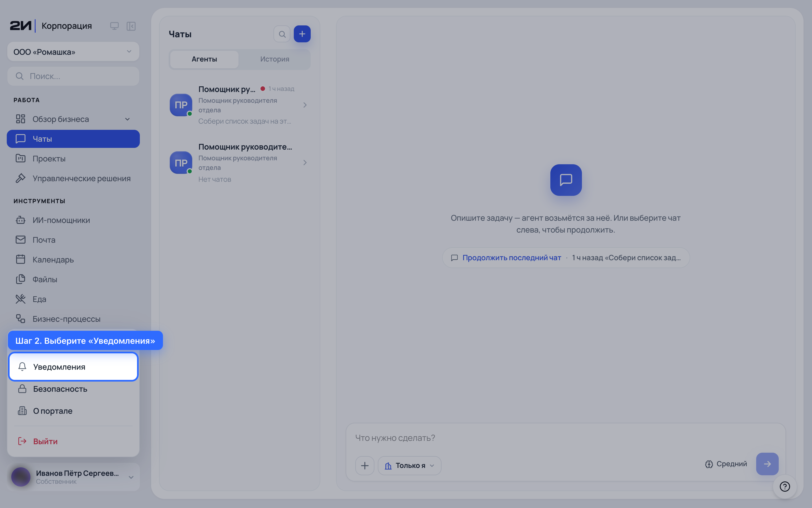Open О портале menu entry
812x508 pixels.
(x=73, y=411)
